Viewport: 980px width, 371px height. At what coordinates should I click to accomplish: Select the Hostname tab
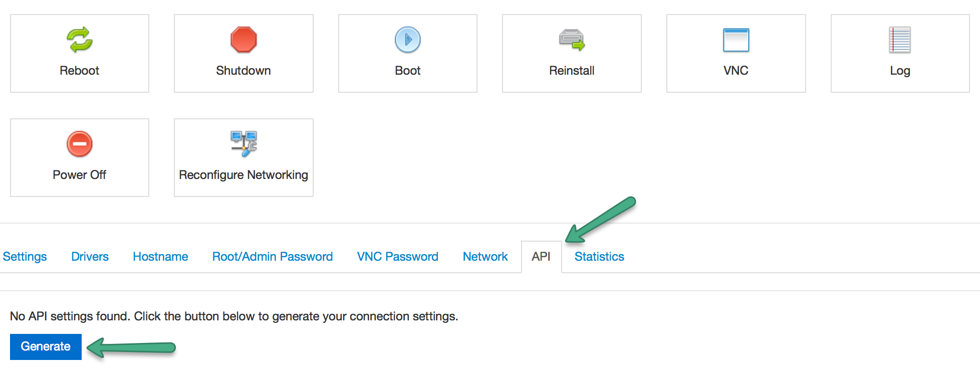(x=160, y=257)
